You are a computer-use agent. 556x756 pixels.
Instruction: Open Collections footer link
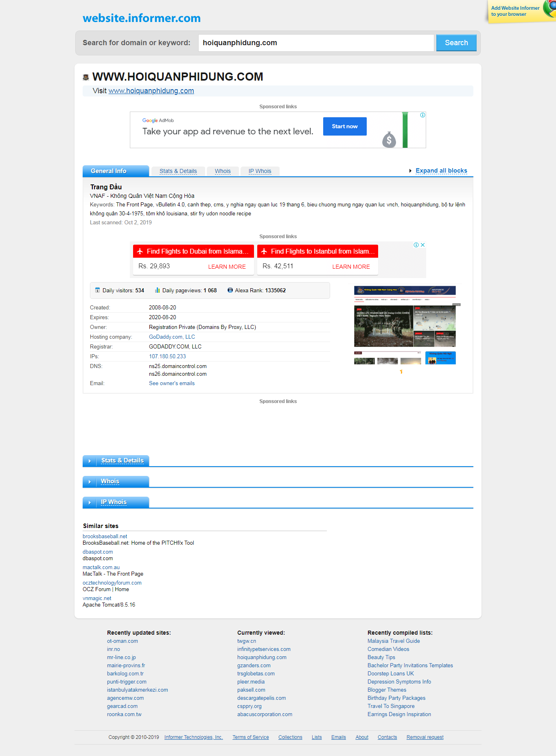click(x=290, y=737)
